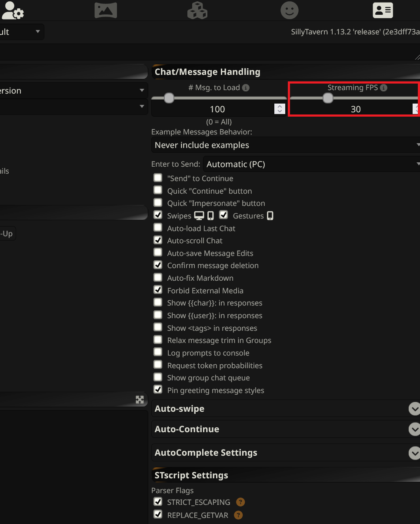
Task: Adjust the # Msg. to Load slider
Action: (169, 98)
